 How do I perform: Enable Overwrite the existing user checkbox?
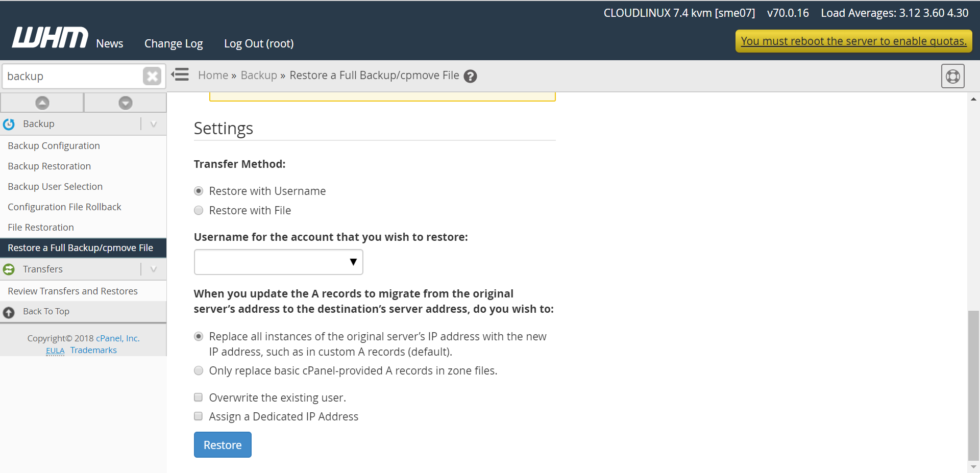tap(199, 397)
